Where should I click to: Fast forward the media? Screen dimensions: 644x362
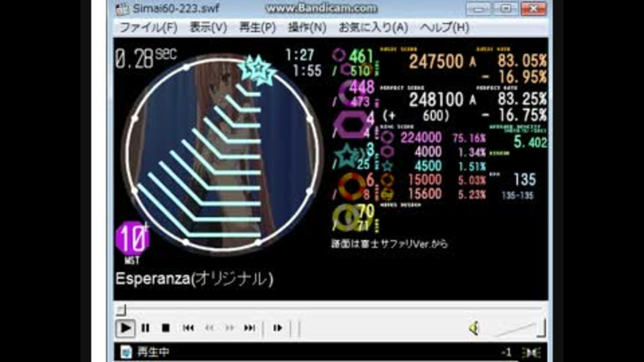click(x=229, y=328)
